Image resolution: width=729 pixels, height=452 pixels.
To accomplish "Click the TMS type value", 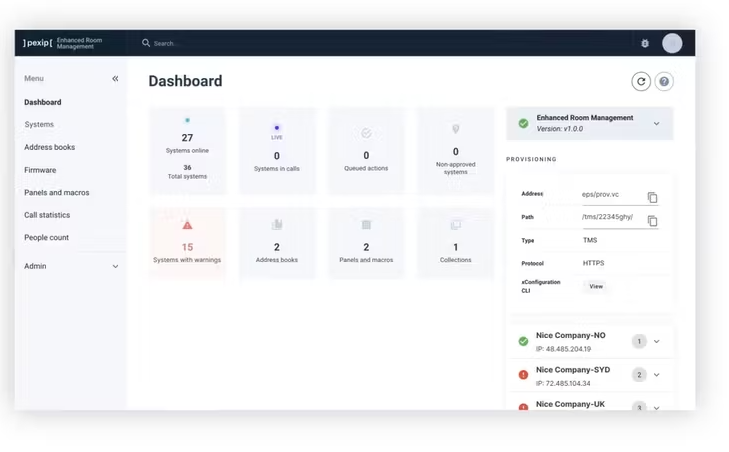I will [590, 240].
